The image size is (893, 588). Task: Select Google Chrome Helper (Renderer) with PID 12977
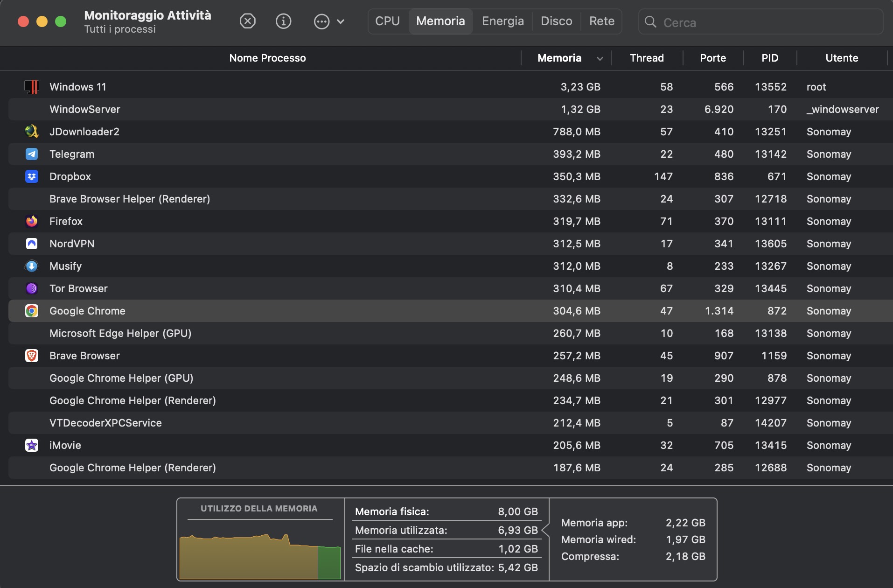[x=451, y=400]
